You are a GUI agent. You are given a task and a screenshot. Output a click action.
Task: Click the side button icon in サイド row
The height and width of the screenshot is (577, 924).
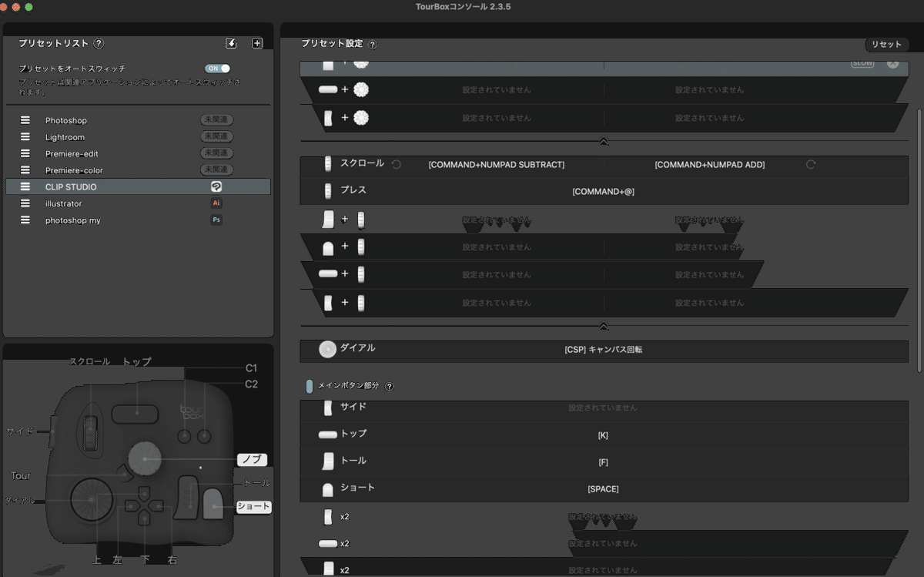coord(328,408)
